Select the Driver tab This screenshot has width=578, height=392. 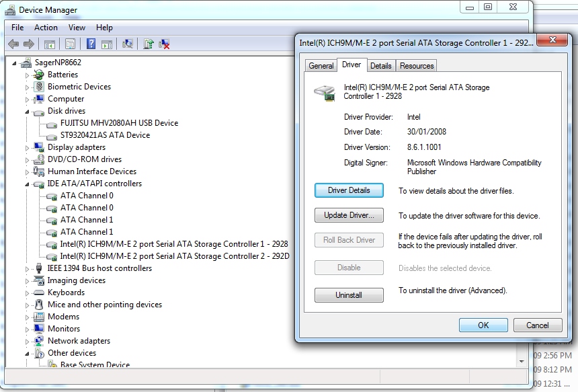(x=352, y=65)
